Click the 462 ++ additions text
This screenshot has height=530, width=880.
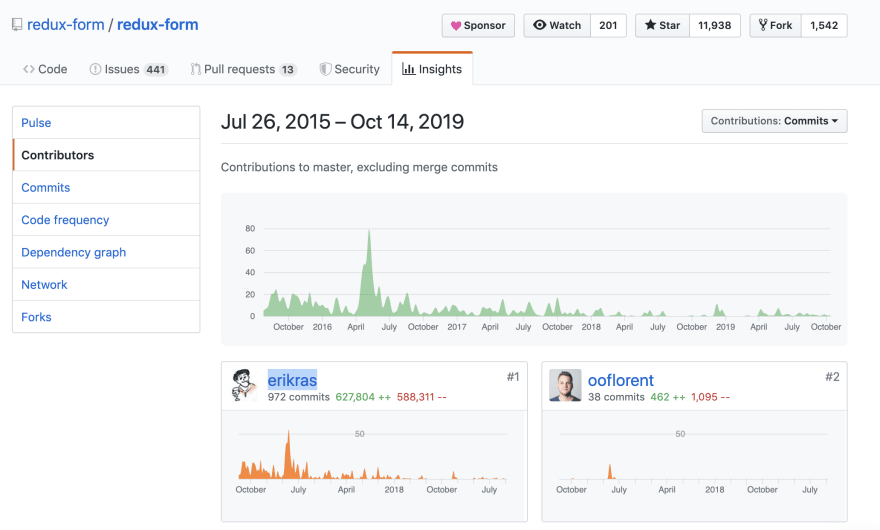pyautogui.click(x=668, y=397)
